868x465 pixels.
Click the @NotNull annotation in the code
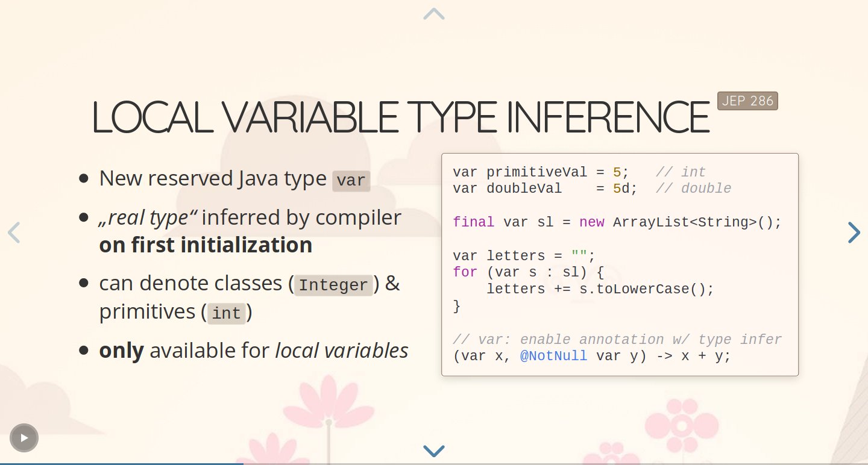point(553,356)
